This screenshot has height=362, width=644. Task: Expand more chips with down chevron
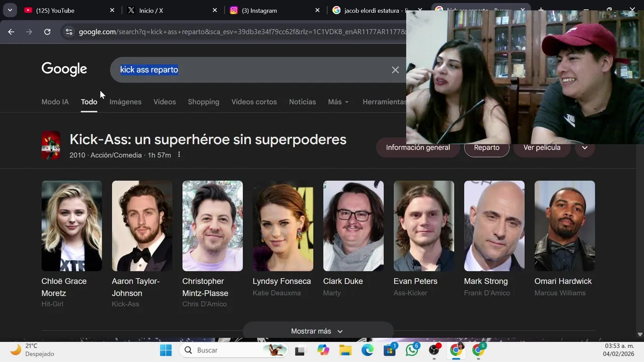[585, 147]
